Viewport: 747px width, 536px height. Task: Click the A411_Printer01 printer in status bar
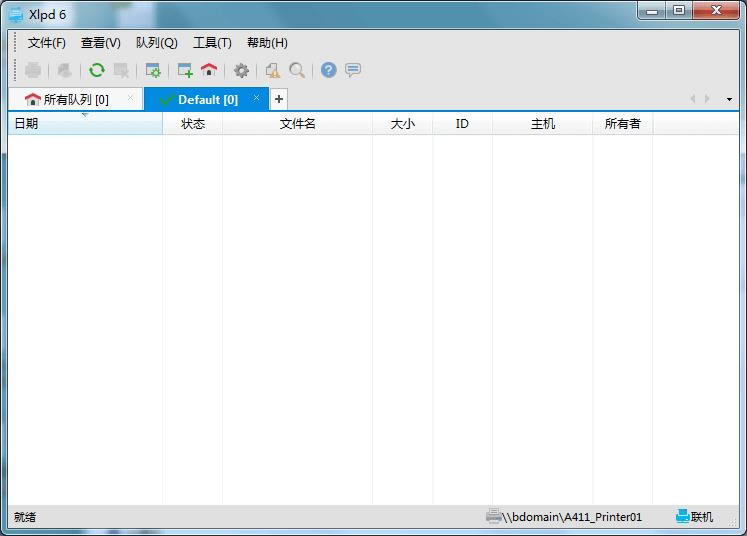click(565, 517)
